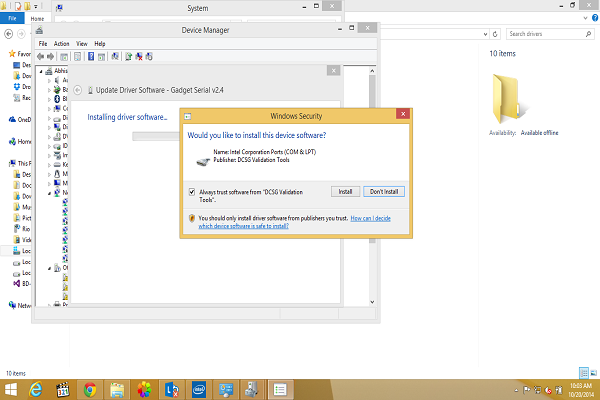Open the Windows Start button
600x400 pixels.
[11, 390]
